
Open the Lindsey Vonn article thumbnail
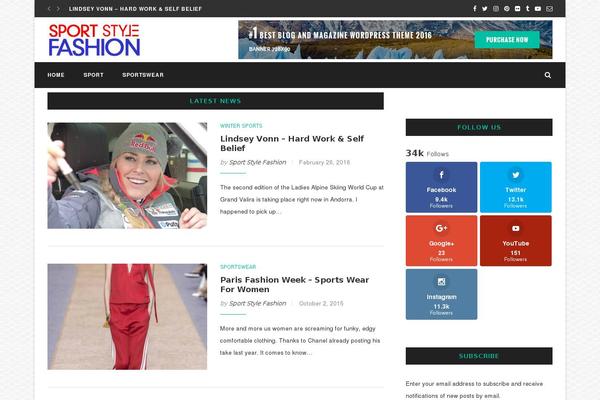(127, 176)
